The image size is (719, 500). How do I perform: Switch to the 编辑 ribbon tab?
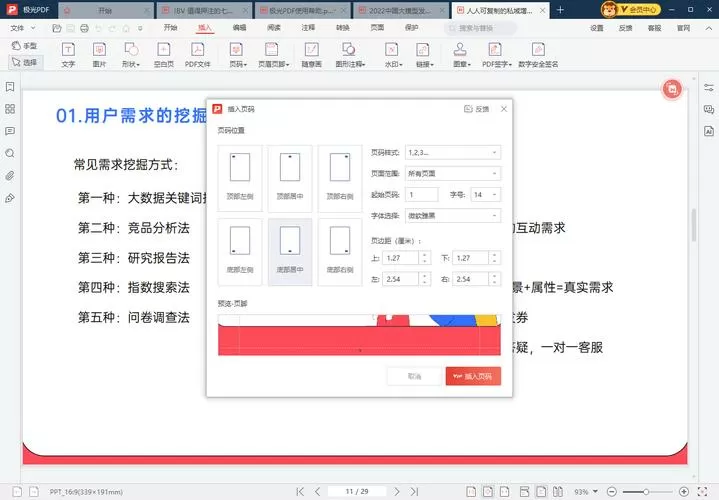point(239,28)
